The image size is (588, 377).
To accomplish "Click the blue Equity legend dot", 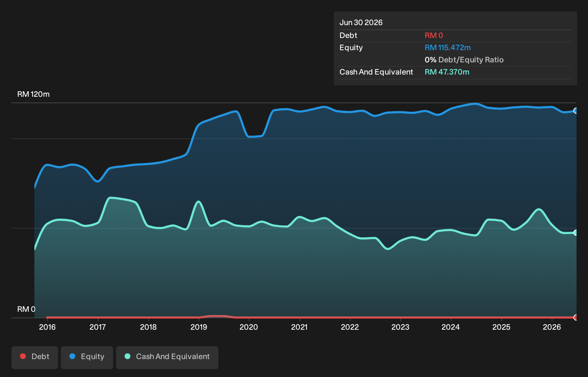I will point(72,356).
